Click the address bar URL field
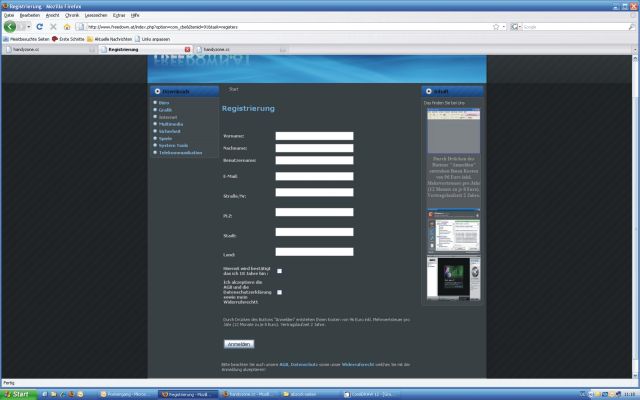The width and height of the screenshot is (640, 400). tap(288, 27)
